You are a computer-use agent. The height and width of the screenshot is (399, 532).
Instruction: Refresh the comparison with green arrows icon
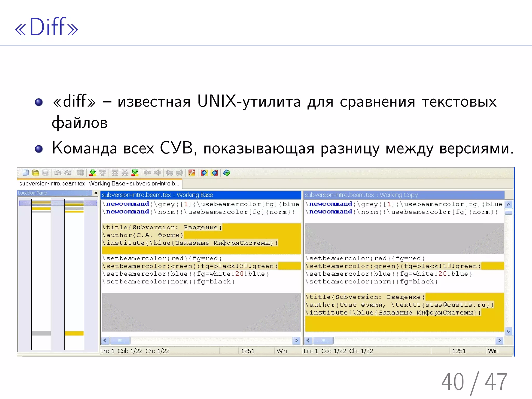click(x=227, y=173)
